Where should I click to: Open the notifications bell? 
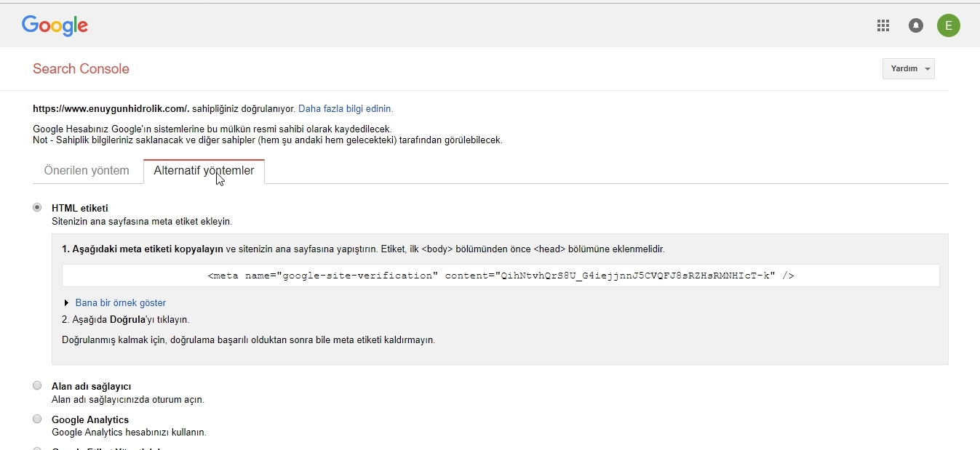tap(916, 26)
